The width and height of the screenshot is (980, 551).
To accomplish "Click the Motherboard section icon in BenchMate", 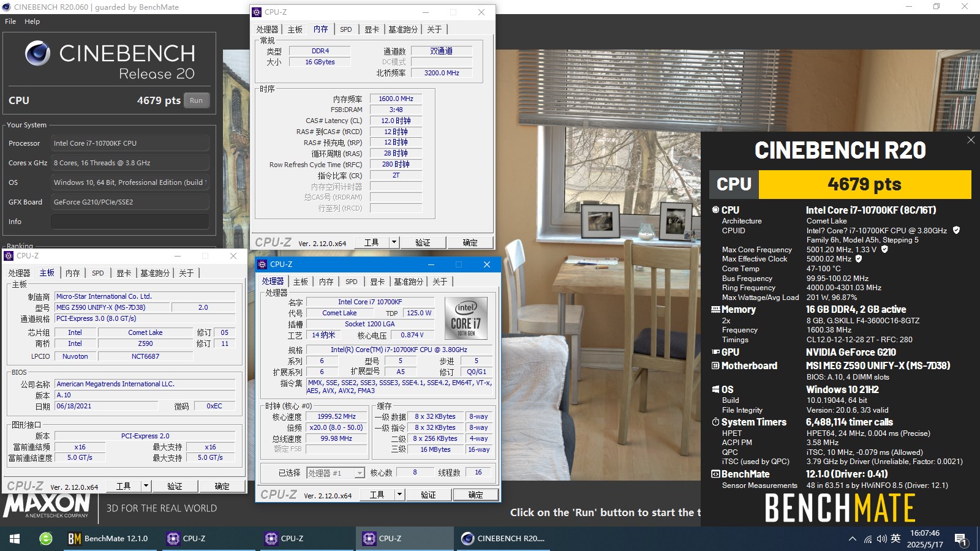I will click(x=715, y=365).
